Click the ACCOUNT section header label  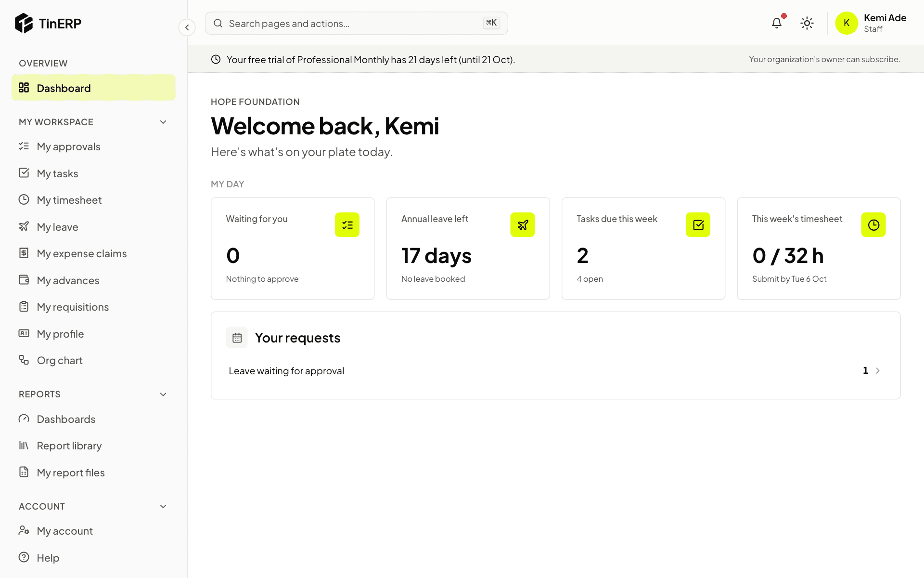(x=42, y=506)
